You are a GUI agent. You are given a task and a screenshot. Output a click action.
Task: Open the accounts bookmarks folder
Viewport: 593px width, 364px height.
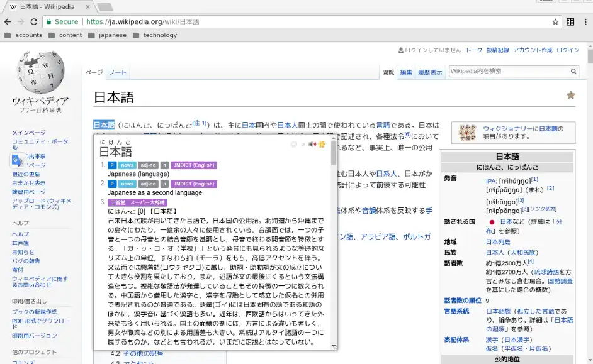[x=23, y=35]
